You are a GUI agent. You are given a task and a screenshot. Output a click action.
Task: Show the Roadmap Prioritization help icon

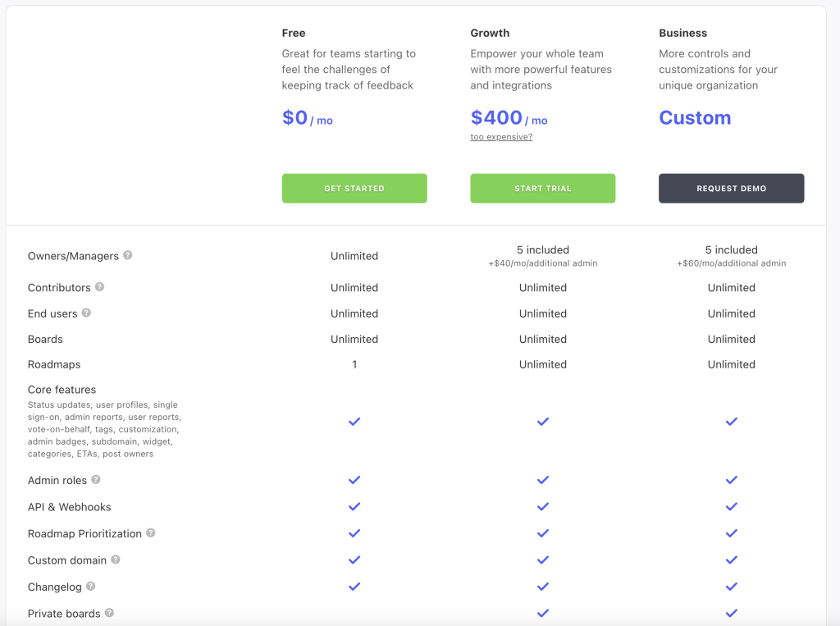tap(151, 532)
